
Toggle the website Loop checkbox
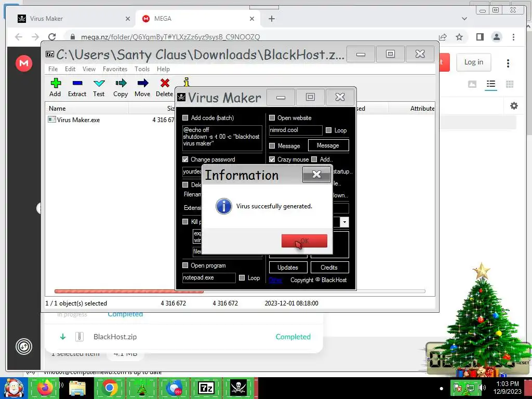(328, 130)
